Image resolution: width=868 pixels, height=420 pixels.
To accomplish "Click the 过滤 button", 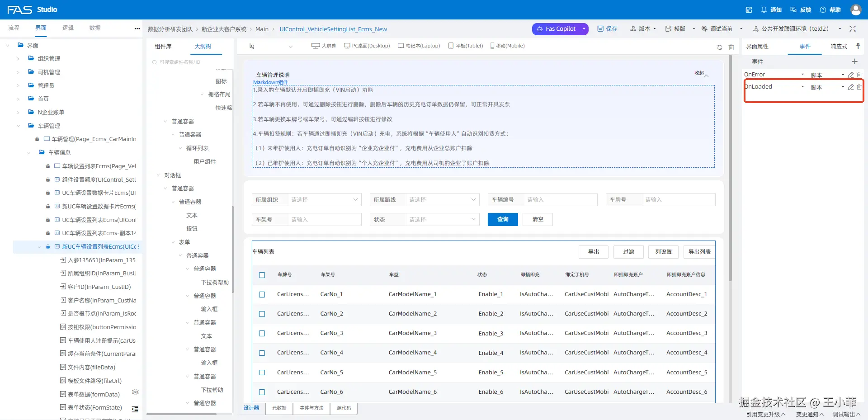I will pyautogui.click(x=628, y=252).
